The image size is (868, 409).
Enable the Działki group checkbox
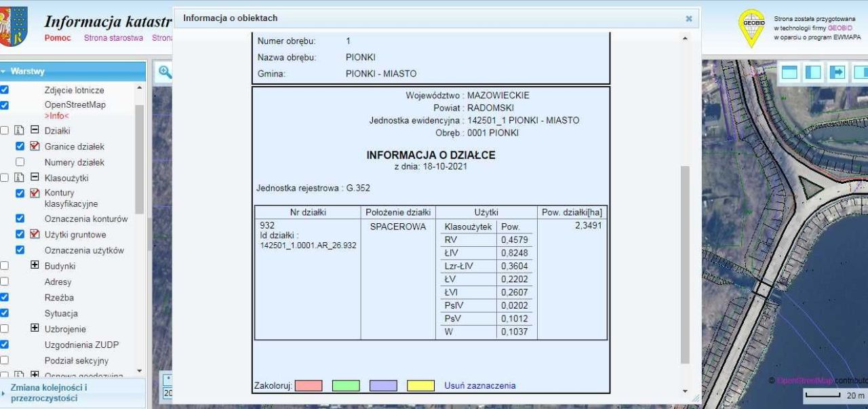[4, 131]
